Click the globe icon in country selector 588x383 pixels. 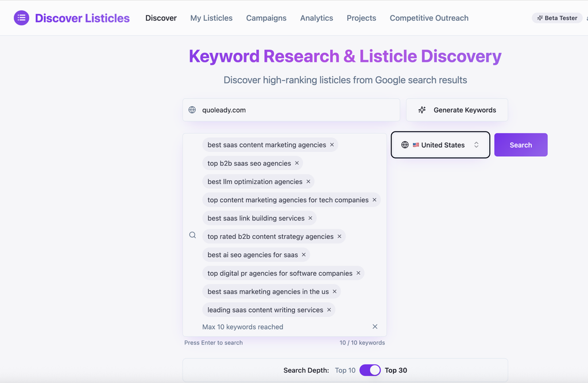click(405, 145)
